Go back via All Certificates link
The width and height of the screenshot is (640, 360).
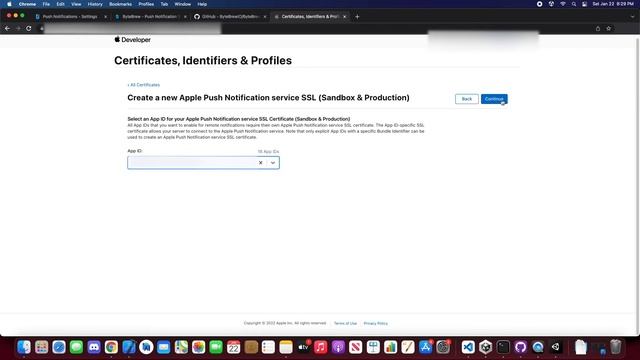pyautogui.click(x=144, y=85)
